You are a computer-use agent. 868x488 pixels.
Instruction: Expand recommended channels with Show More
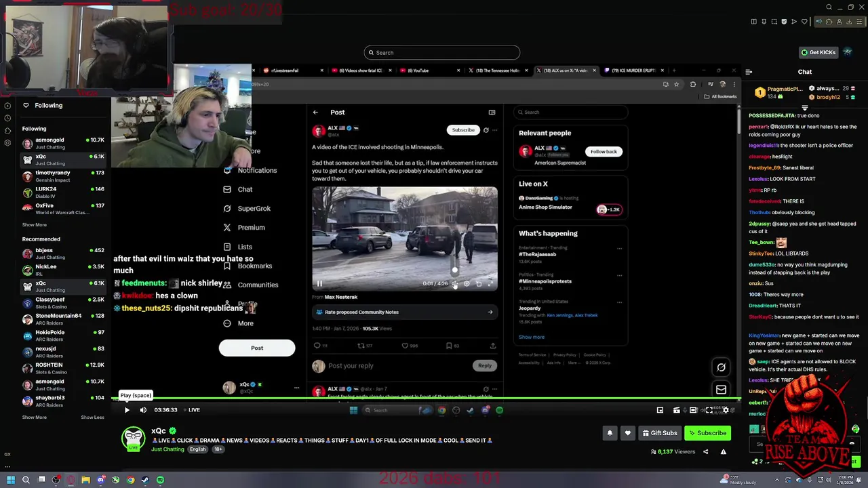click(35, 417)
